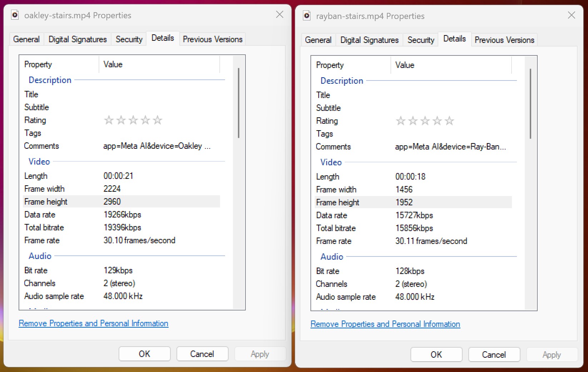Close the oakley-stairs.mp4 Properties window
The image size is (588, 372).
[280, 14]
